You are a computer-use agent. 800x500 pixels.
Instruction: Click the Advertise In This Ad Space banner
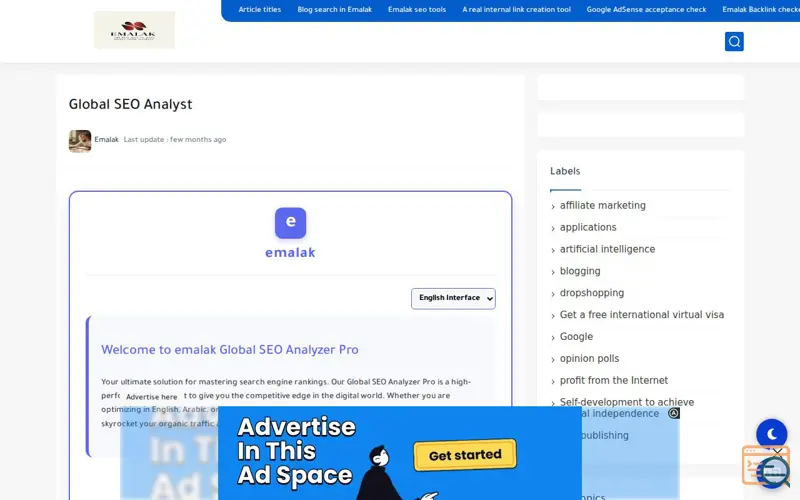point(399,453)
